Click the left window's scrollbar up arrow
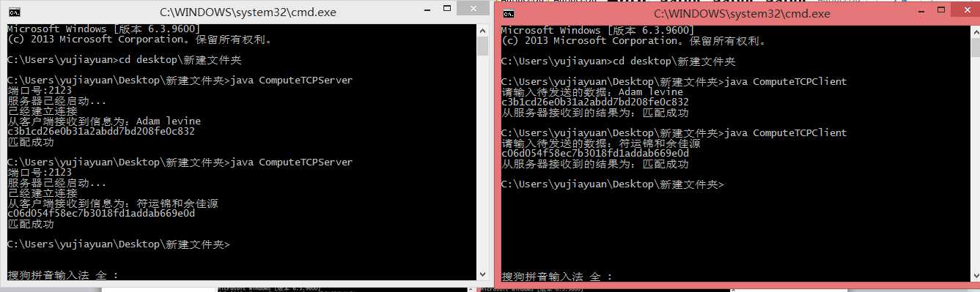 point(482,31)
